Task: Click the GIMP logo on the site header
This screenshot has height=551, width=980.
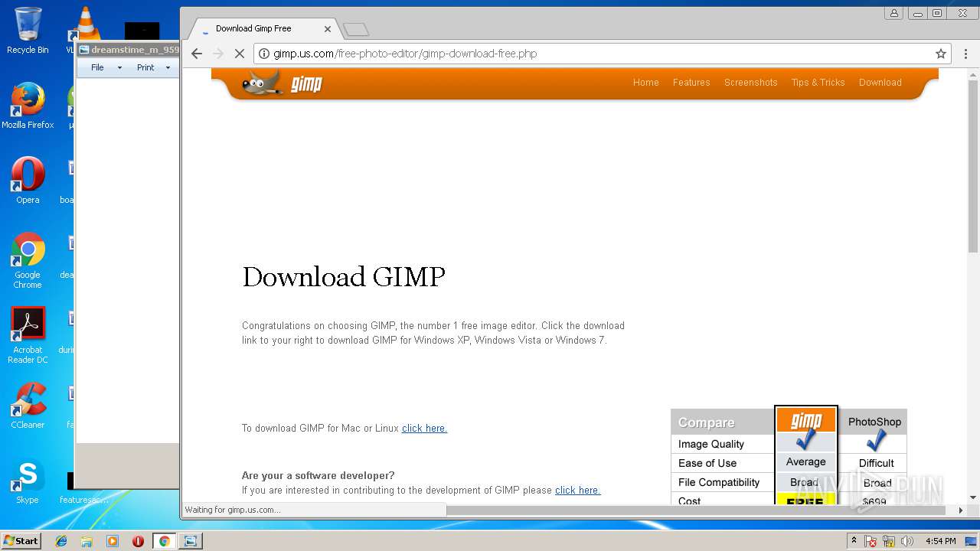Action: point(283,83)
